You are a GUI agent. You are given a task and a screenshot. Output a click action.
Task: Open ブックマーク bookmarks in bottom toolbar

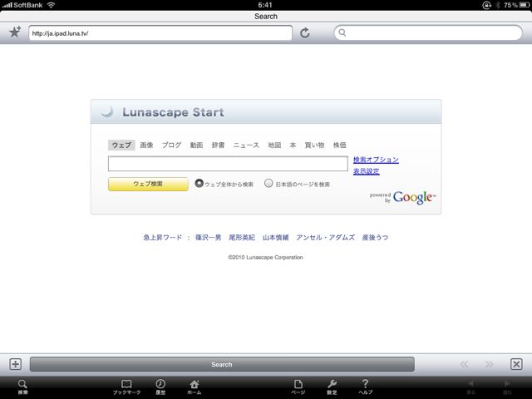[x=126, y=387]
